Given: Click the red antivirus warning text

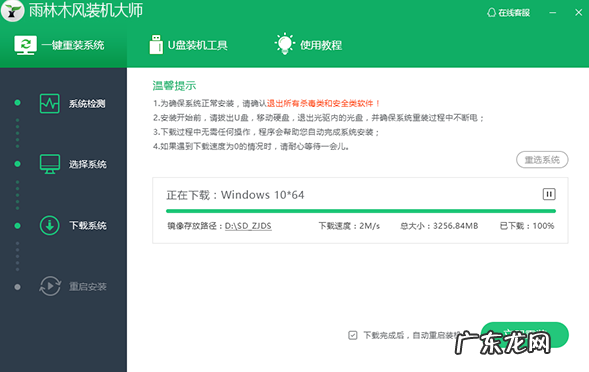Looking at the screenshot, I should click(x=323, y=103).
